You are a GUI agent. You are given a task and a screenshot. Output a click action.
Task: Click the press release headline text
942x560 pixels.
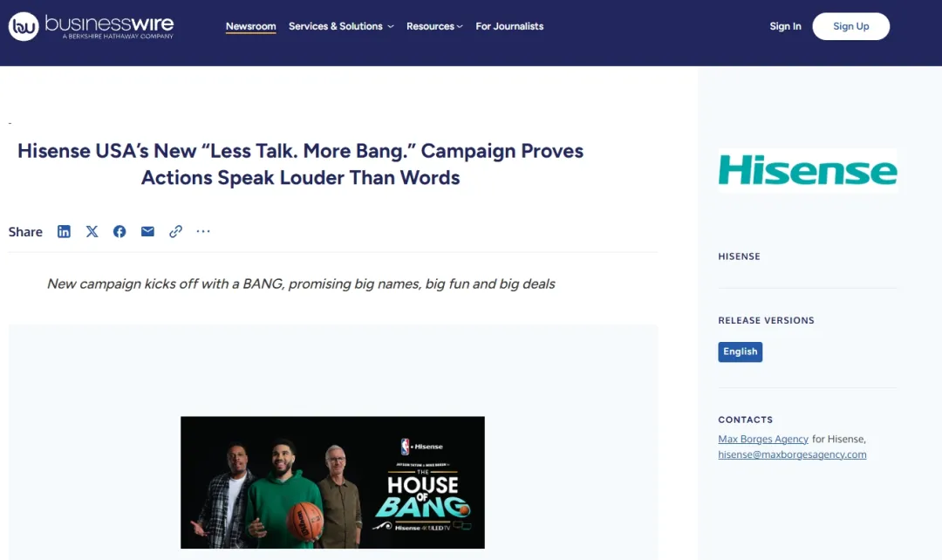[300, 164]
